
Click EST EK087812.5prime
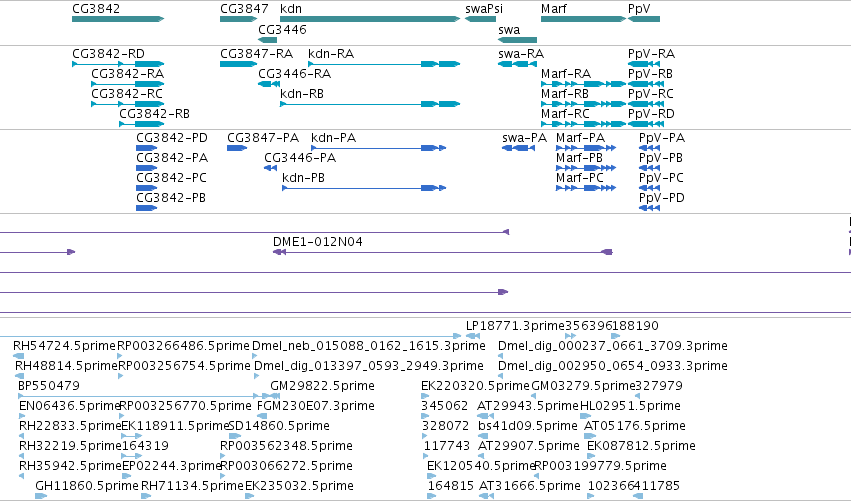tap(590, 456)
